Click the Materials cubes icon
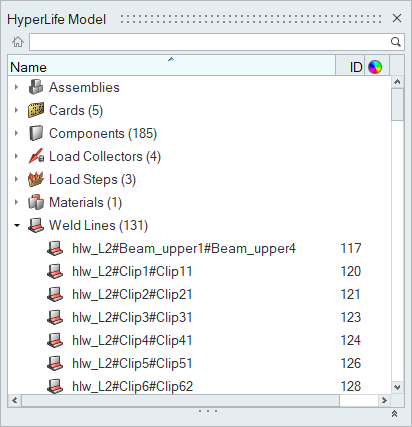 pos(36,202)
